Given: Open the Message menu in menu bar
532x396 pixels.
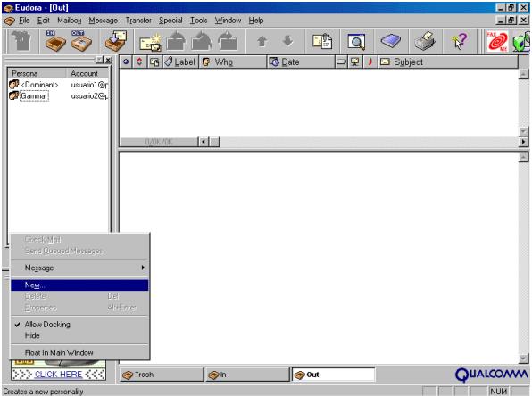Looking at the screenshot, I should point(104,21).
